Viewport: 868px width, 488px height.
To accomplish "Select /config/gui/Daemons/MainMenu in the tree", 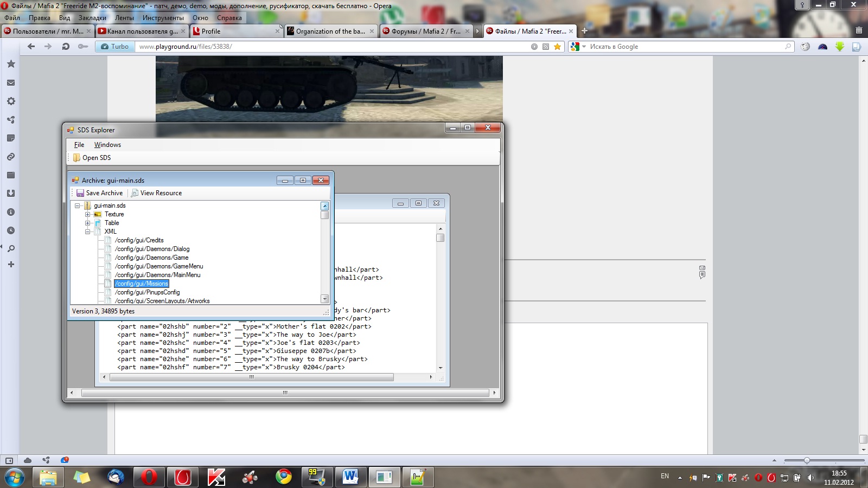I will point(157,275).
